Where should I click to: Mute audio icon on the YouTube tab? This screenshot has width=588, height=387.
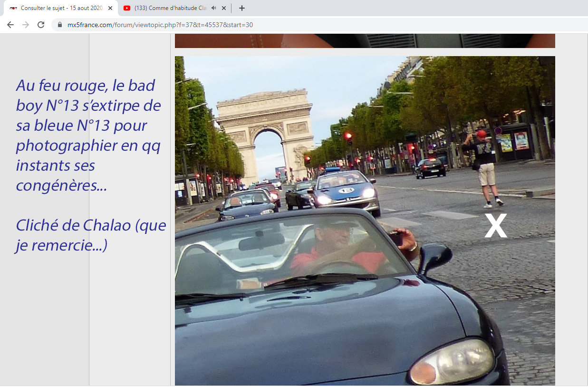[x=214, y=8]
